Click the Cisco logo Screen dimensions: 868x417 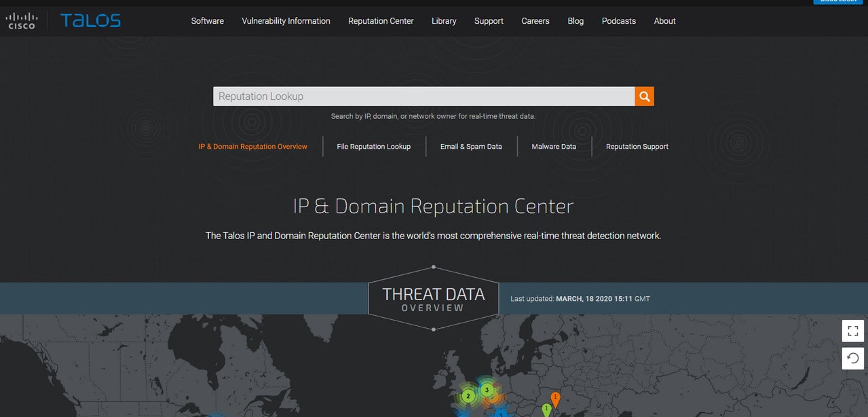click(21, 20)
